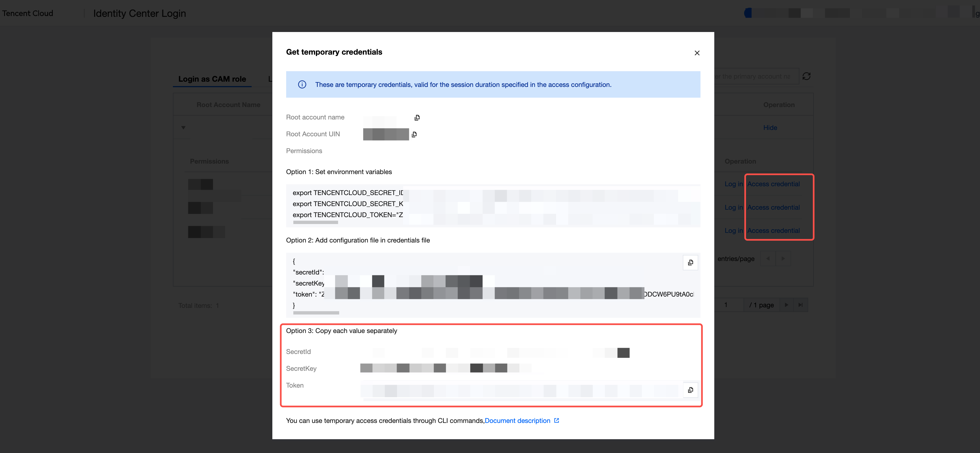Click Hide in the Operation column
Screen dimensions: 980x453
pos(770,128)
